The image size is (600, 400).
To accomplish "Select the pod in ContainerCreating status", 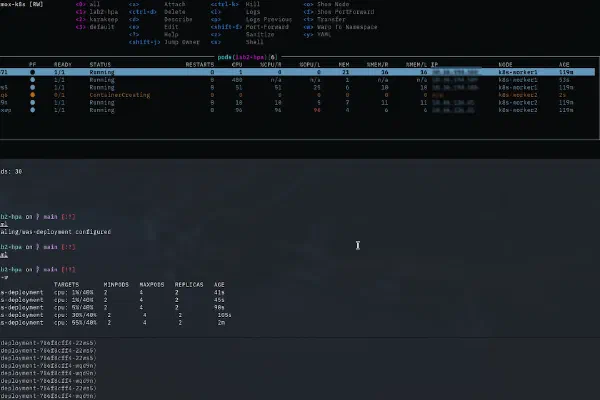I will [120, 94].
